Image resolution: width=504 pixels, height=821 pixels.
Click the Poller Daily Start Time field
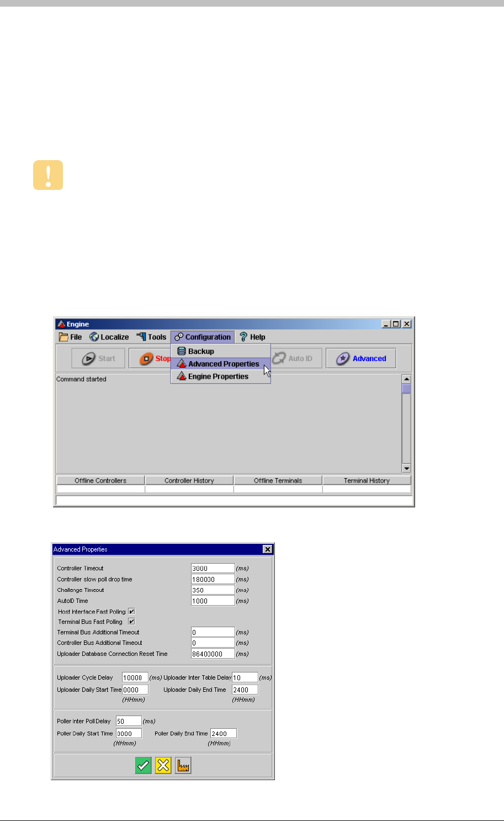pyautogui.click(x=129, y=733)
